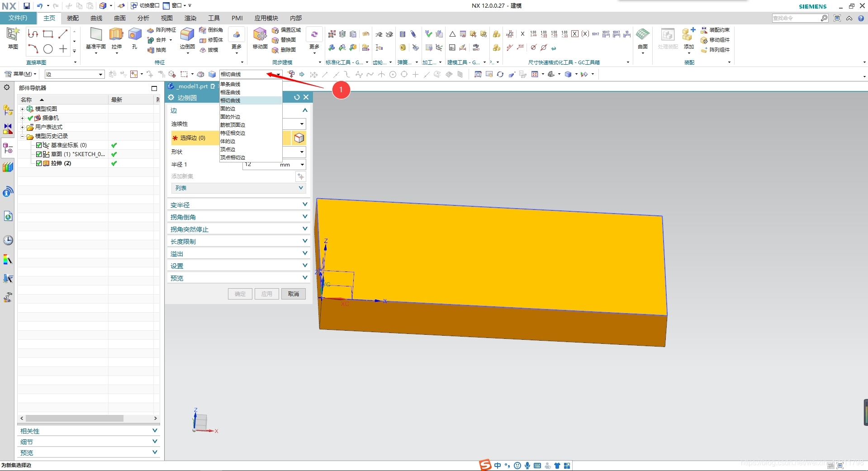Click the 阵列特征 pattern feature tool
The height and width of the screenshot is (471, 868).
click(x=161, y=30)
